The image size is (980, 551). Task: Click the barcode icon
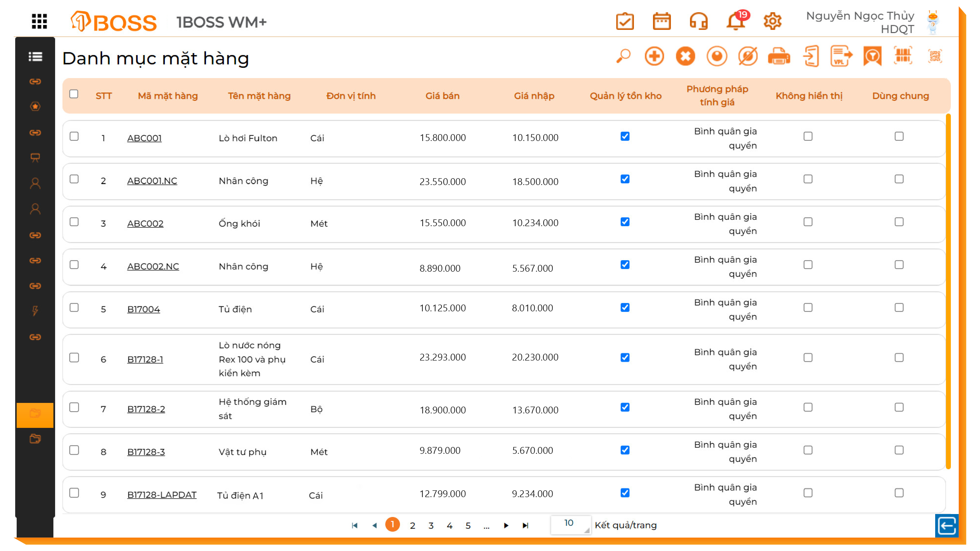tap(903, 56)
